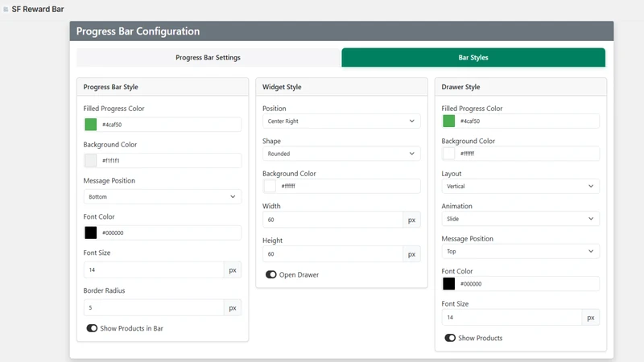Viewport: 644px width, 362px height.
Task: Select the Bar Styles tab
Action: tap(473, 57)
